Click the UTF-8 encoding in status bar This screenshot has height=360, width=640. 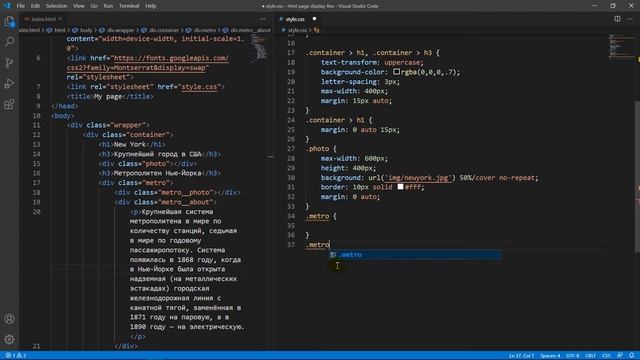[x=573, y=356]
